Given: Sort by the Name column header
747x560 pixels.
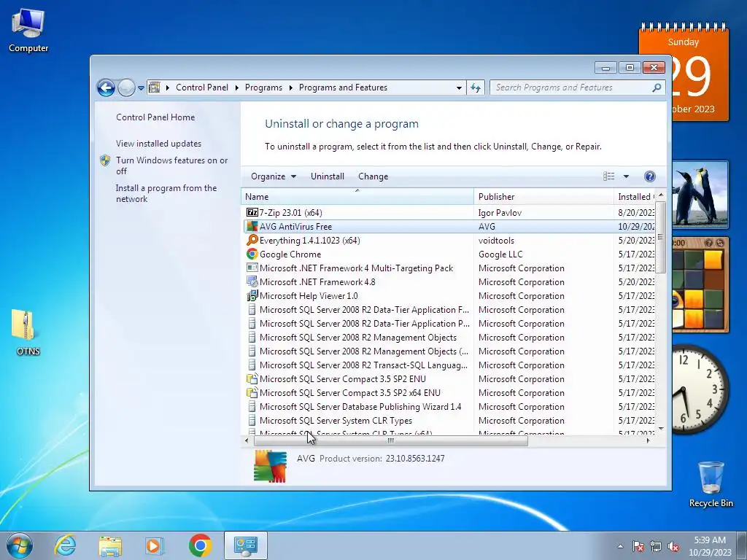Looking at the screenshot, I should click(357, 196).
